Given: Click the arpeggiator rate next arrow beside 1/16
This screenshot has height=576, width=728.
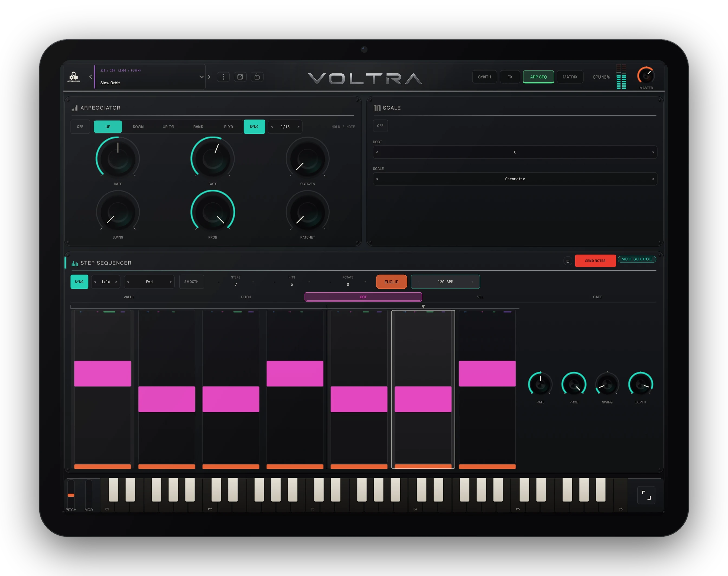Looking at the screenshot, I should click(298, 127).
